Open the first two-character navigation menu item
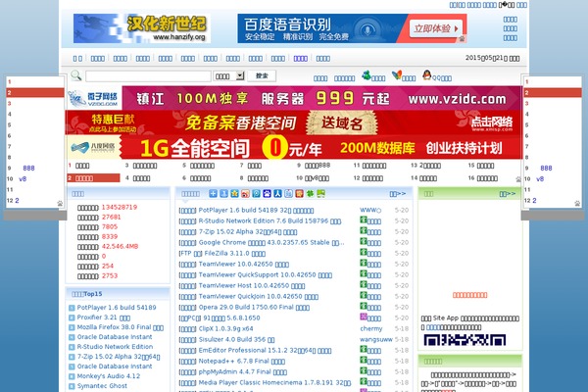Image resolution: width=588 pixels, height=392 pixels. click(x=77, y=59)
